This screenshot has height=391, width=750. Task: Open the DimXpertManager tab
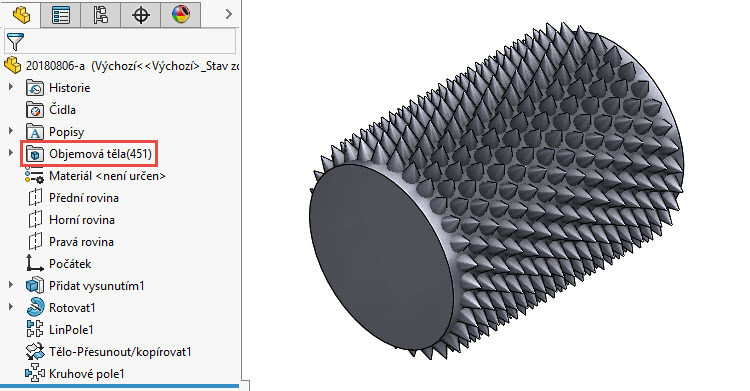coord(141,14)
